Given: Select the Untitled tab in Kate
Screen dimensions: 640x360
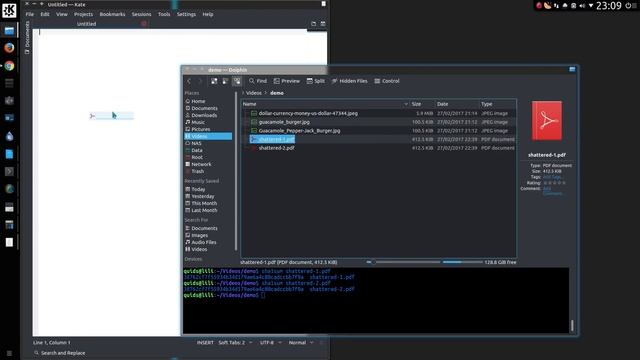Looking at the screenshot, I should coord(87,24).
